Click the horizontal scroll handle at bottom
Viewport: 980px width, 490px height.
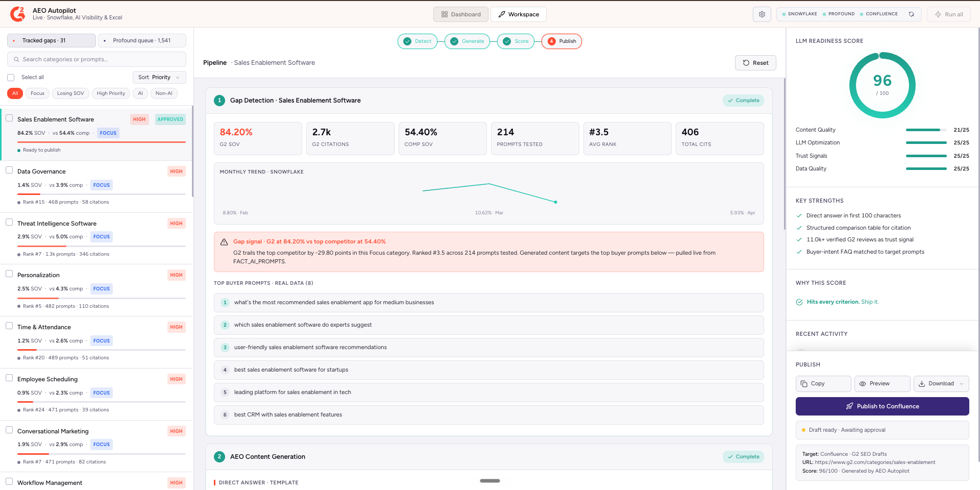click(490, 481)
